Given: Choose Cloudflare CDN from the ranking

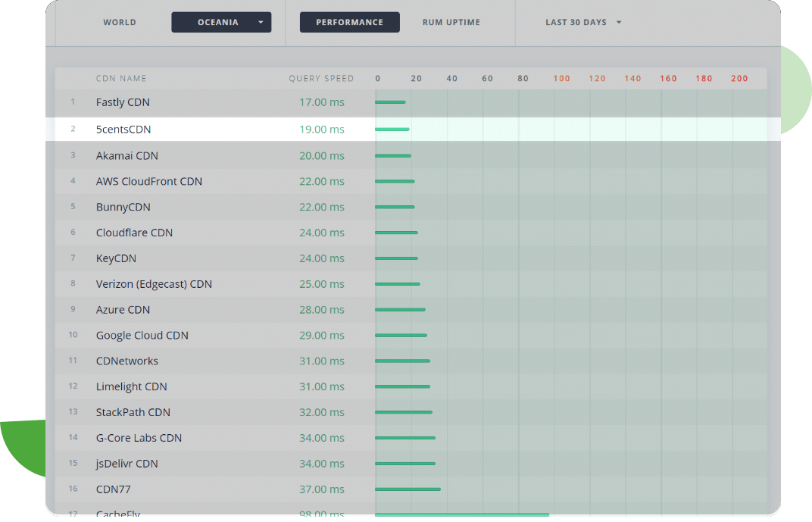Looking at the screenshot, I should click(134, 233).
